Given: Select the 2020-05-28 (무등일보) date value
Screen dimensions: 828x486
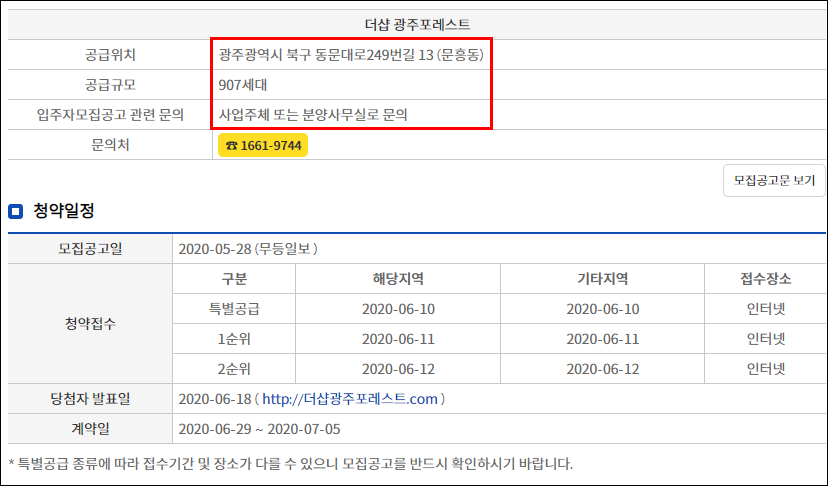Looking at the screenshot, I should pyautogui.click(x=248, y=249).
